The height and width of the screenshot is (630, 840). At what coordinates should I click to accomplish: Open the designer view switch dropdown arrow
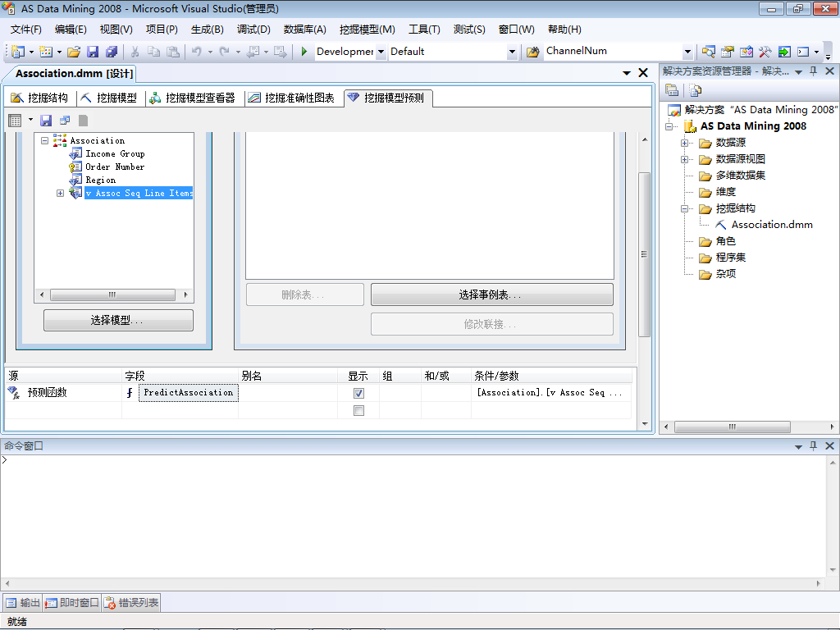click(x=30, y=120)
